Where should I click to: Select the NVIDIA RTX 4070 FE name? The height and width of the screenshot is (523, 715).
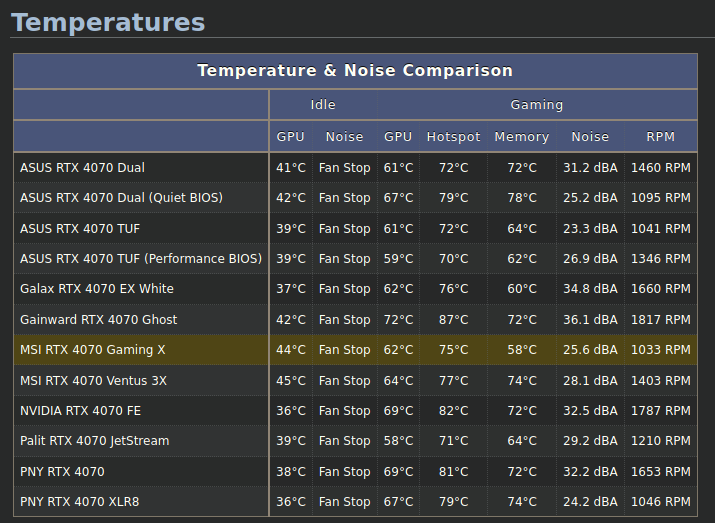pos(80,411)
